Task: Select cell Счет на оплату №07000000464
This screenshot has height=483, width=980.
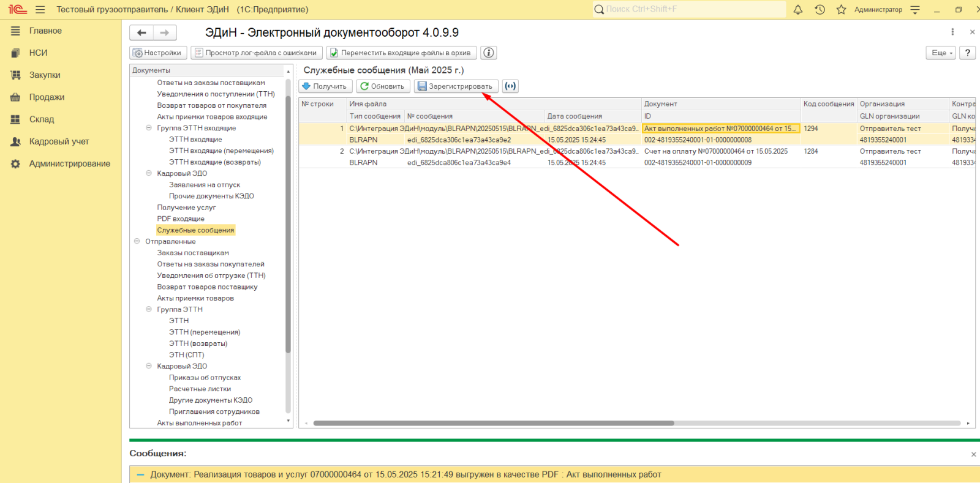Action: point(721,151)
